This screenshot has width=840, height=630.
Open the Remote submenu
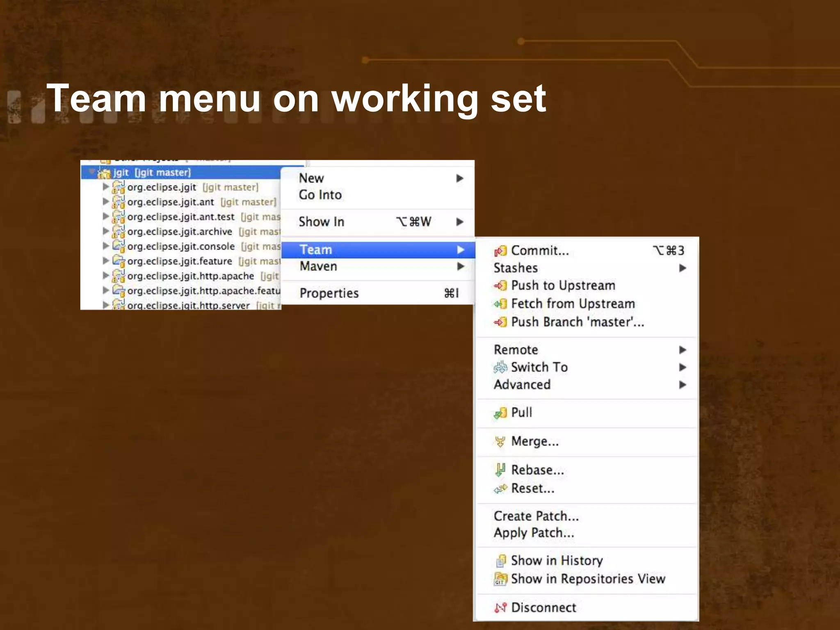(x=587, y=350)
